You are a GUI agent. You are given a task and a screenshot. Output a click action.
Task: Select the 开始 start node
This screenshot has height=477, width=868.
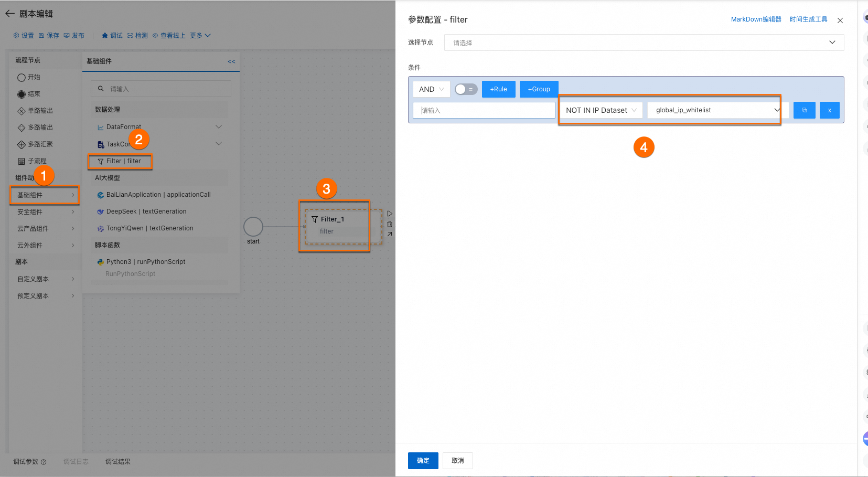29,77
